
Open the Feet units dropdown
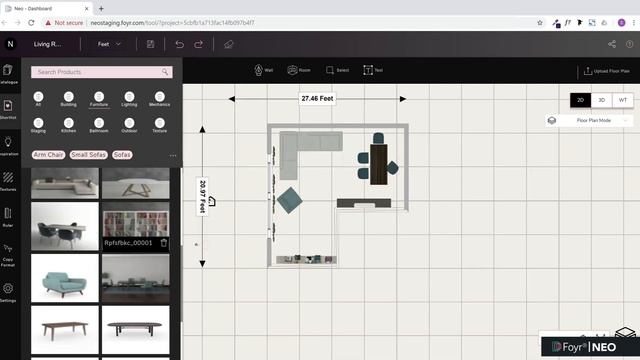coord(109,44)
